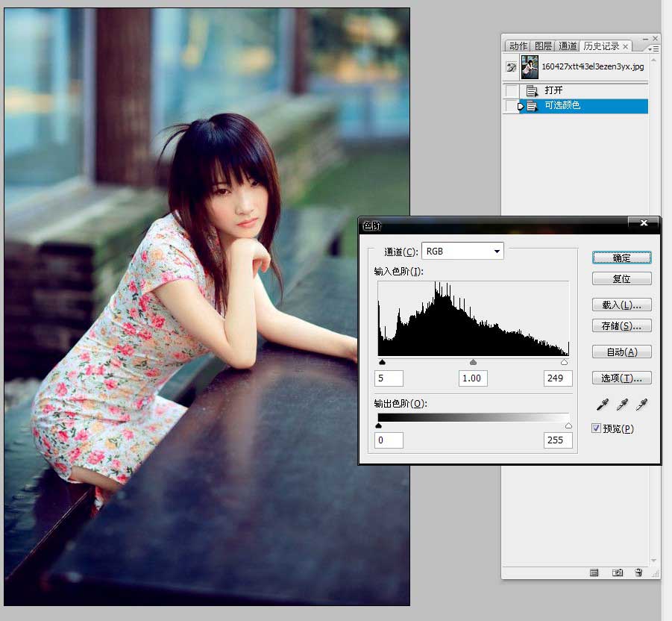Click the input shadow field showing 5
672x621 pixels.
(x=389, y=378)
